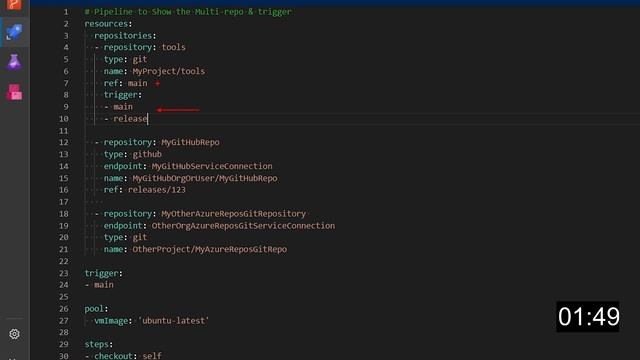Click the value 'MyGitHubOrgOrUser/MyGitHubRepo'
640x360 pixels.
pyautogui.click(x=205, y=178)
